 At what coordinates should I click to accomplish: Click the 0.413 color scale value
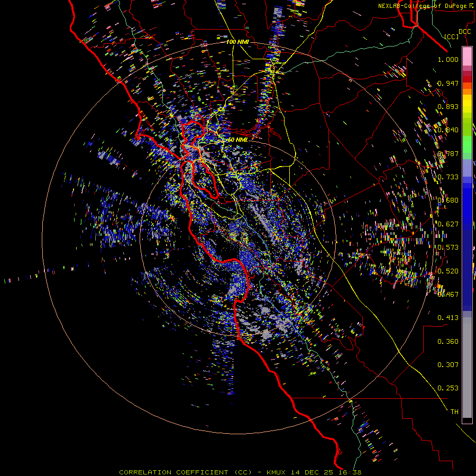[448, 318]
